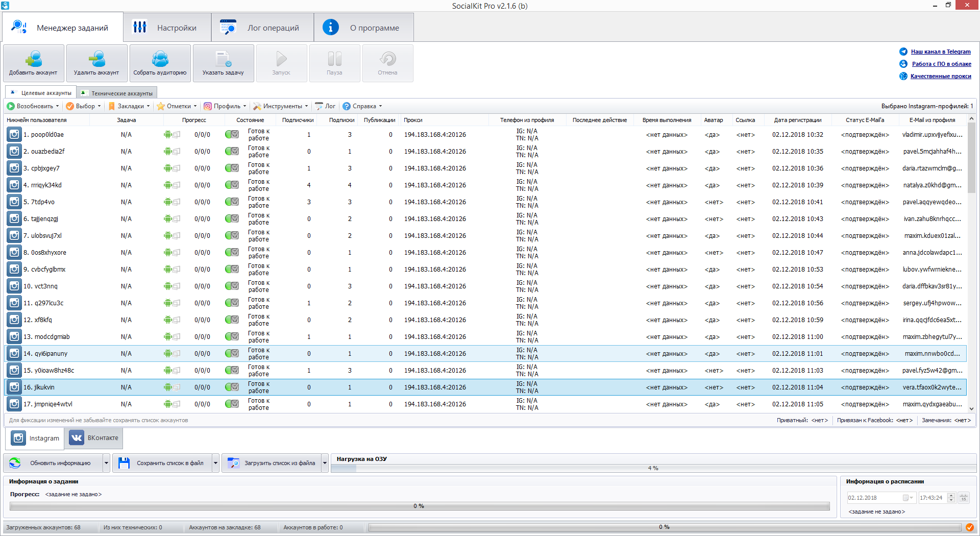The image size is (980, 536).
Task: Open the schedule date picker dropdown
Action: tap(909, 498)
